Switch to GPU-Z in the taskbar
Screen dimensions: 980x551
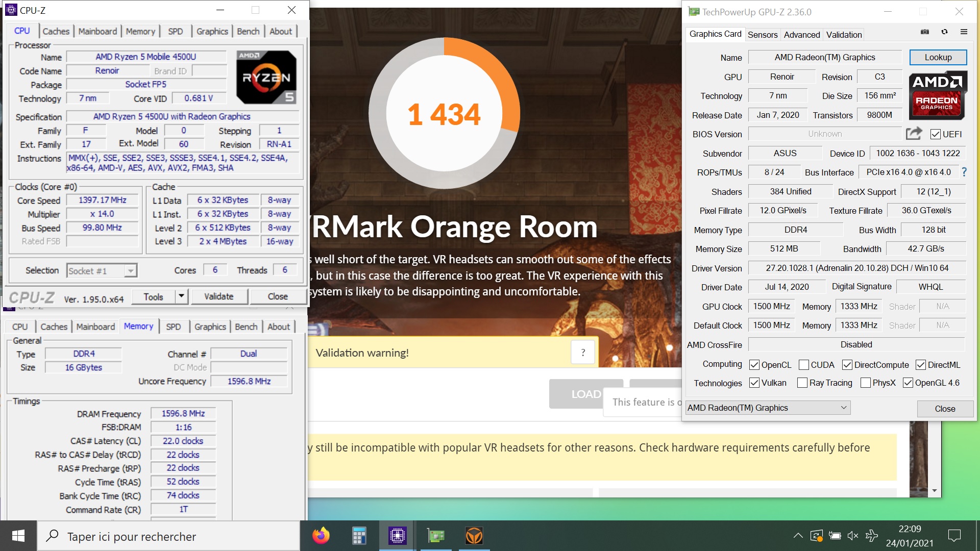pyautogui.click(x=435, y=536)
